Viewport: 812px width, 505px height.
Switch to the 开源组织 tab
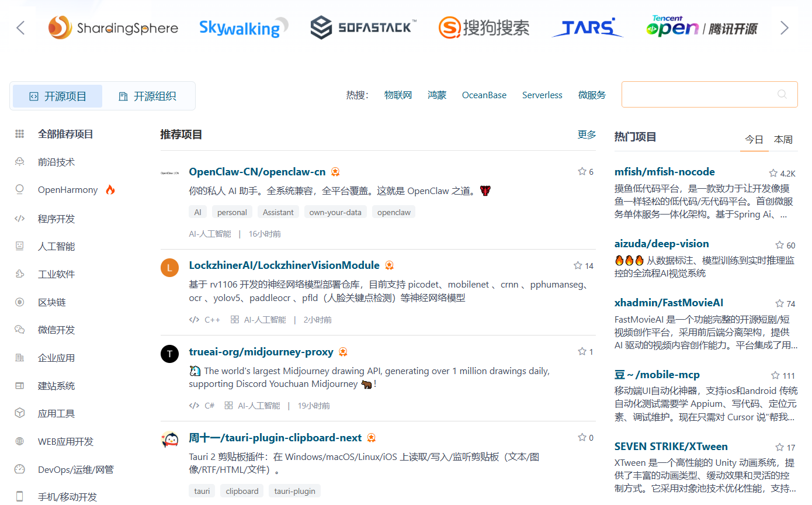(147, 96)
